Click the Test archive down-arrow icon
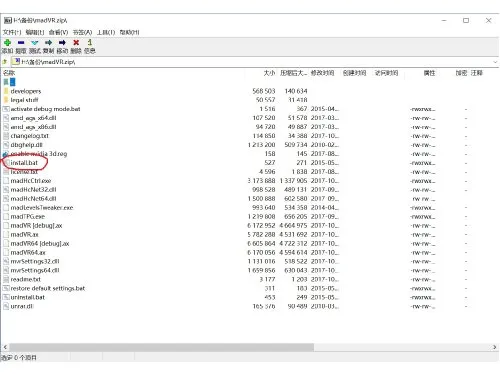 coord(35,43)
